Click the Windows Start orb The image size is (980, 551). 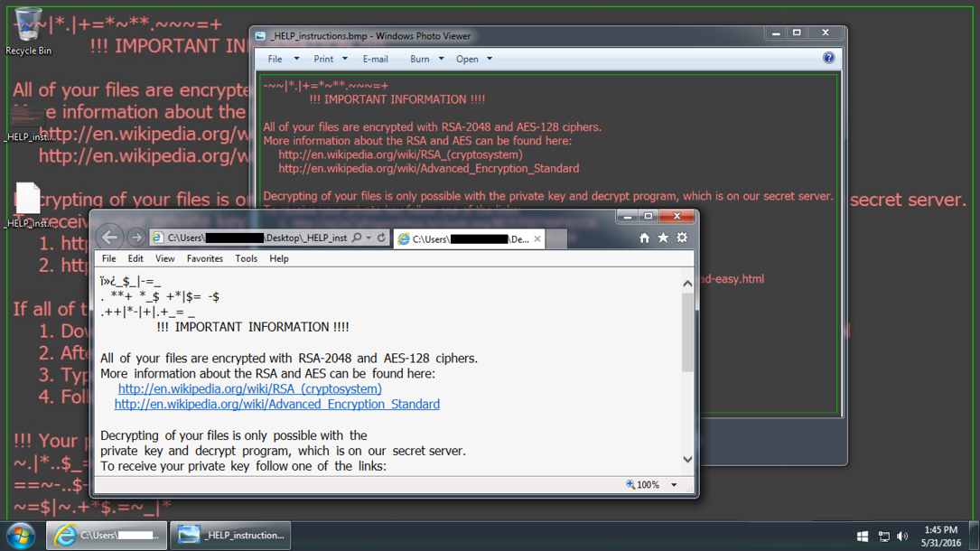click(x=20, y=535)
